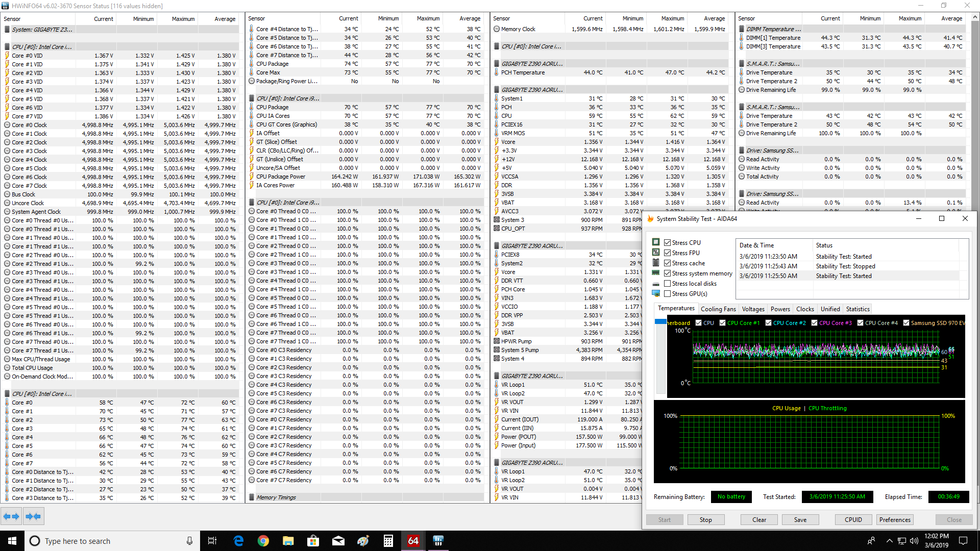Click the AIDA64 flame icon in the title bar

[650, 219]
